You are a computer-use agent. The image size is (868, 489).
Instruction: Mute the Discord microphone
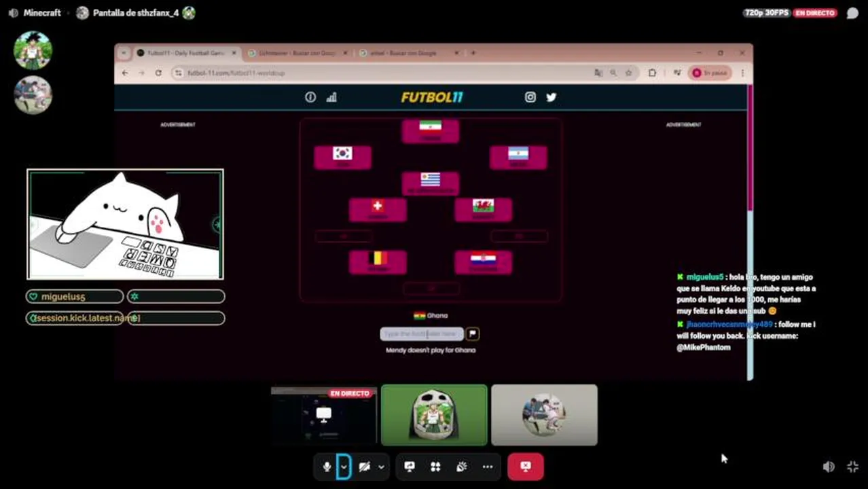(x=327, y=467)
